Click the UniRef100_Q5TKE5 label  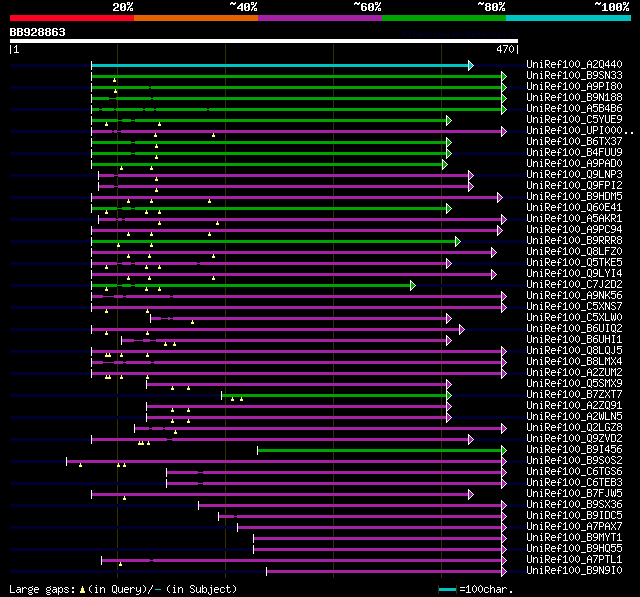point(574,263)
